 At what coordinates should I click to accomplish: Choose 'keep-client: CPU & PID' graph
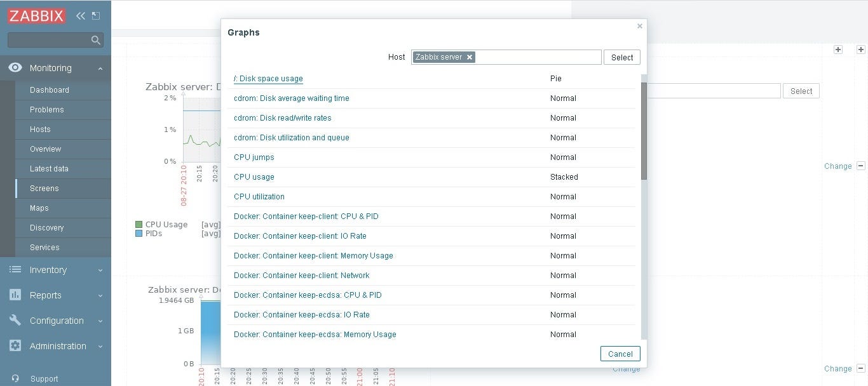[x=306, y=216]
